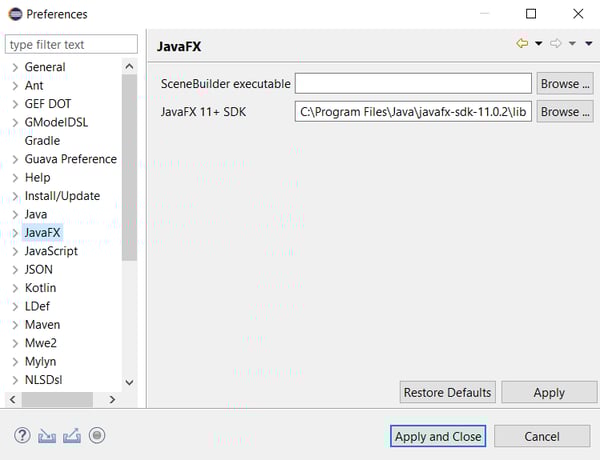Image resolution: width=600 pixels, height=460 pixels.
Task: Click the Export preferences icon
Action: pyautogui.click(x=71, y=435)
